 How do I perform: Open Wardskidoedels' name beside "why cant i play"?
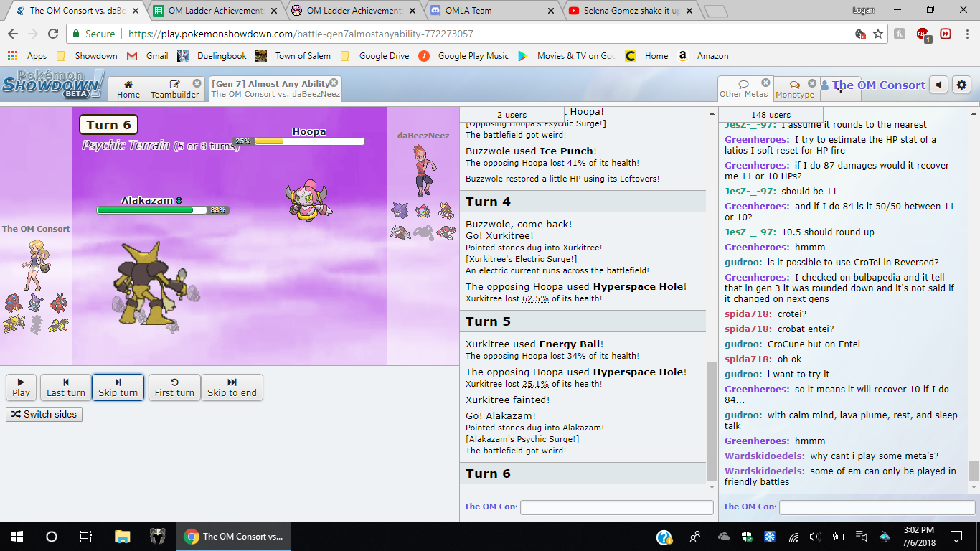[765, 456]
